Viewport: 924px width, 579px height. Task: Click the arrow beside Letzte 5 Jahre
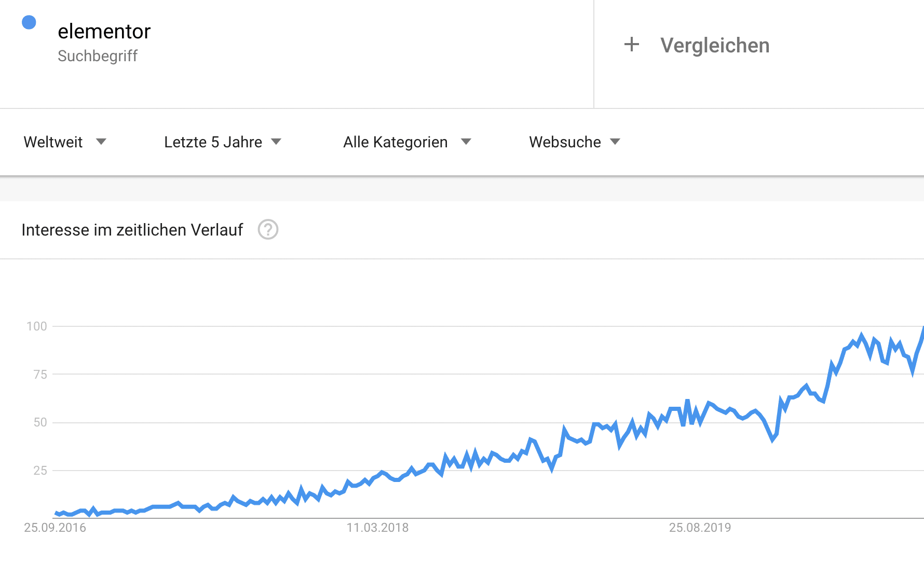pyautogui.click(x=276, y=142)
